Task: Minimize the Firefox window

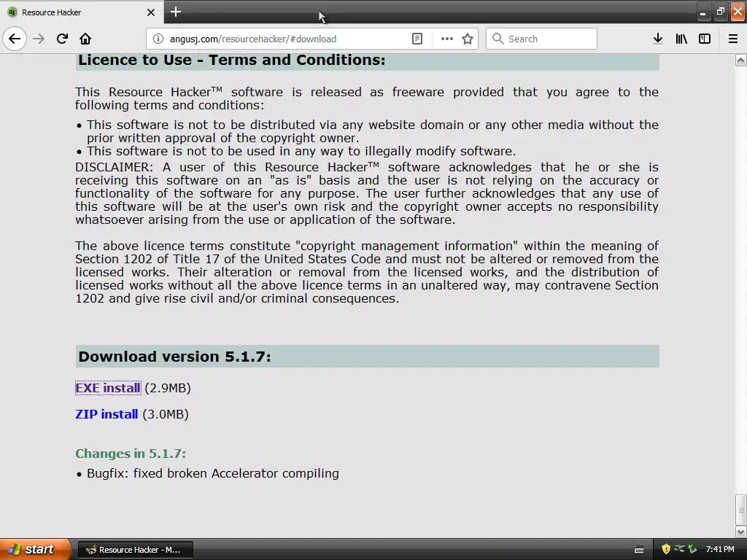Action: click(x=703, y=12)
